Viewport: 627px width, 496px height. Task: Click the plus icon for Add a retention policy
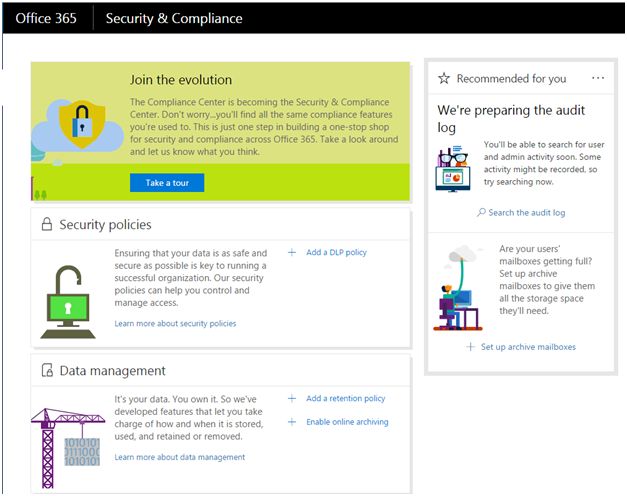click(x=292, y=398)
